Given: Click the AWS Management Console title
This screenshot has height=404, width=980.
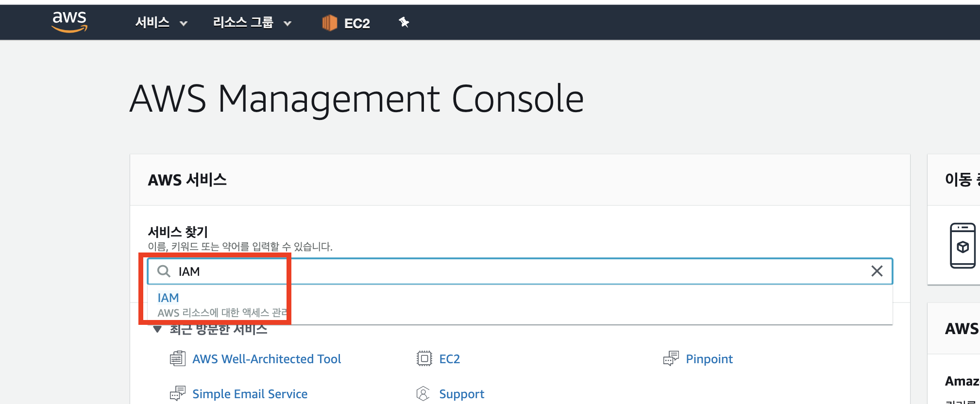Looking at the screenshot, I should (357, 99).
